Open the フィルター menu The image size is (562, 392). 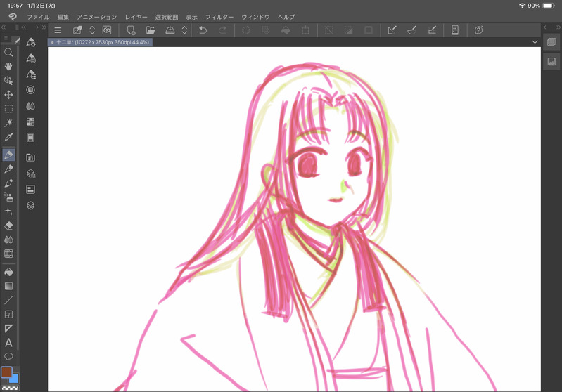point(219,17)
